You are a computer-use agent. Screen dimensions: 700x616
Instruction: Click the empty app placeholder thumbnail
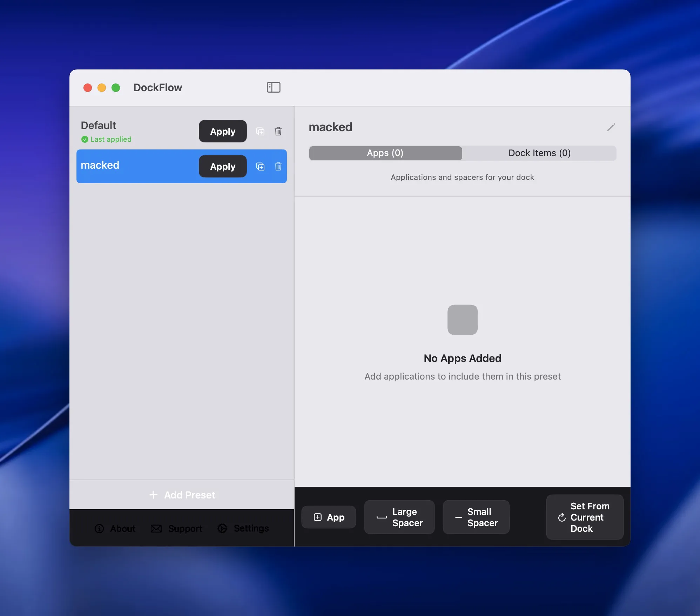[x=462, y=320]
